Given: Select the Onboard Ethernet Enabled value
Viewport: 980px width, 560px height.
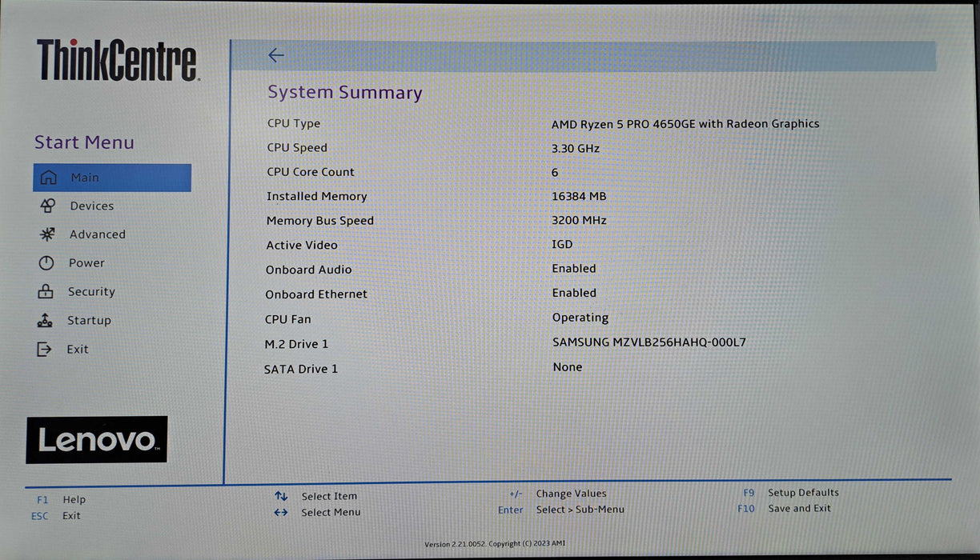Looking at the screenshot, I should pos(574,294).
